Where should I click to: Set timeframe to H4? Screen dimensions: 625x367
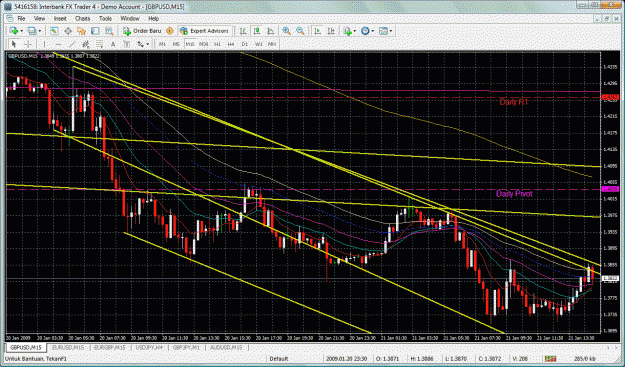point(231,44)
